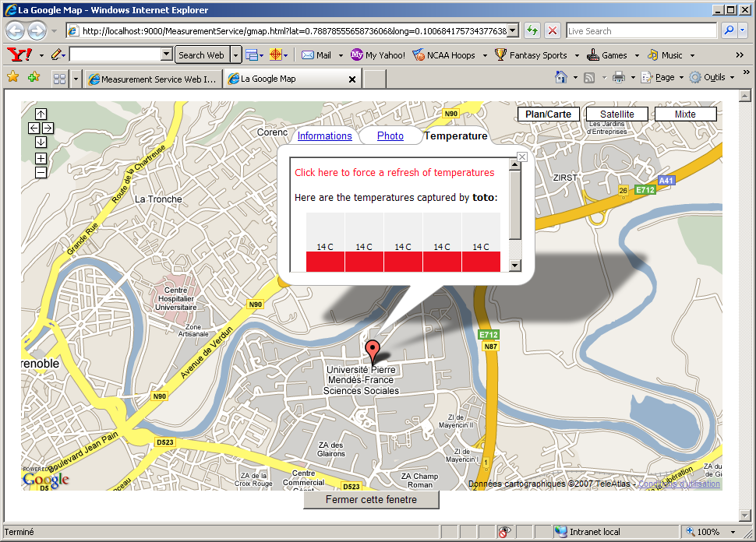Image resolution: width=756 pixels, height=542 pixels.
Task: Click the popup blocker status bar icon
Action: pos(503,532)
